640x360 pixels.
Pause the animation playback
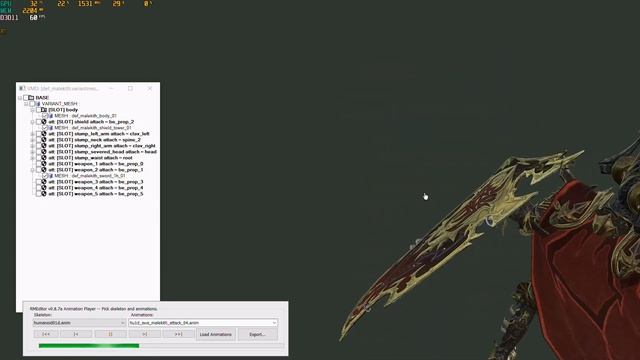click(x=110, y=334)
